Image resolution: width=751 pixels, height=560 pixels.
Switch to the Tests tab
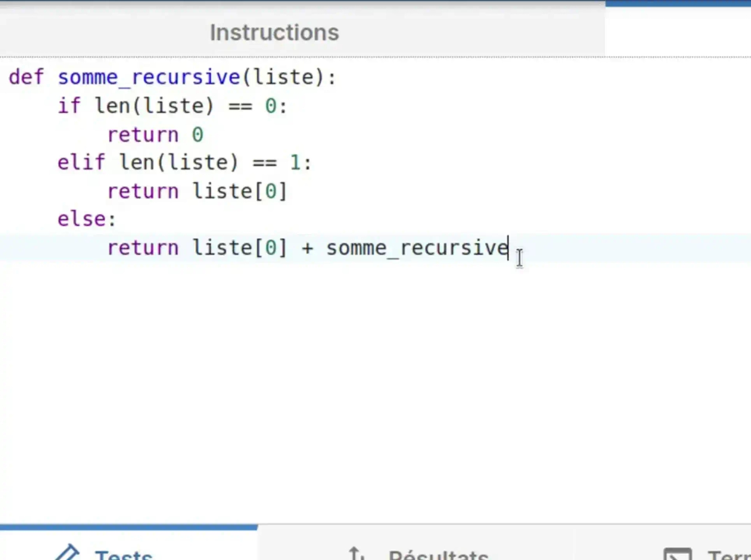[123, 554]
